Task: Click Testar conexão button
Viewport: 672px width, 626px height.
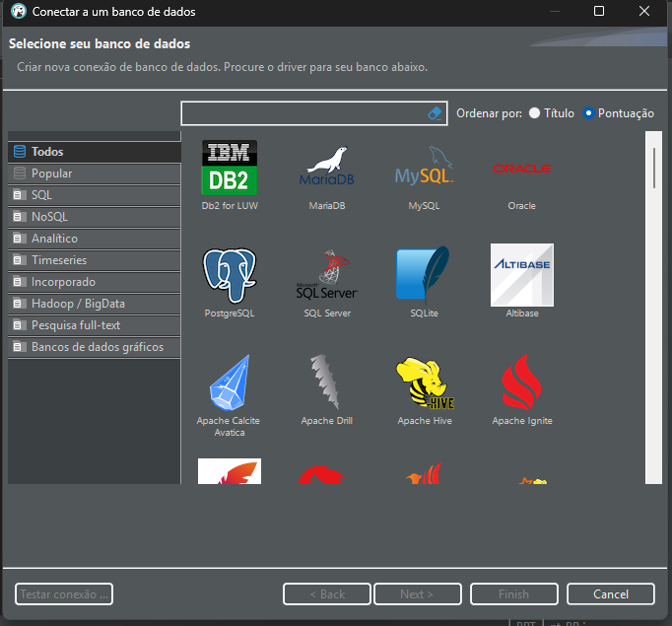Action: pyautogui.click(x=64, y=593)
